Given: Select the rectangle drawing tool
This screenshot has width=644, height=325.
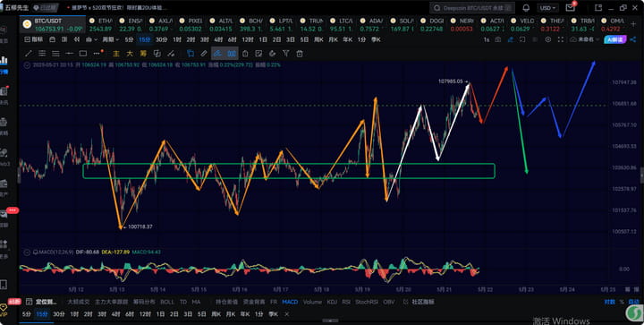Looking at the screenshot, I should click(83, 54).
